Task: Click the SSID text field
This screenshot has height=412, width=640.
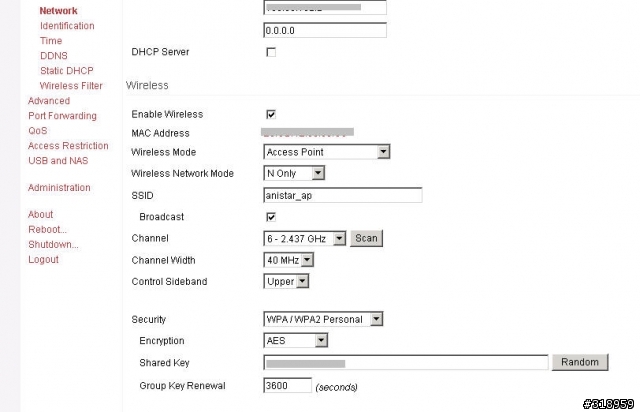Action: 342,195
